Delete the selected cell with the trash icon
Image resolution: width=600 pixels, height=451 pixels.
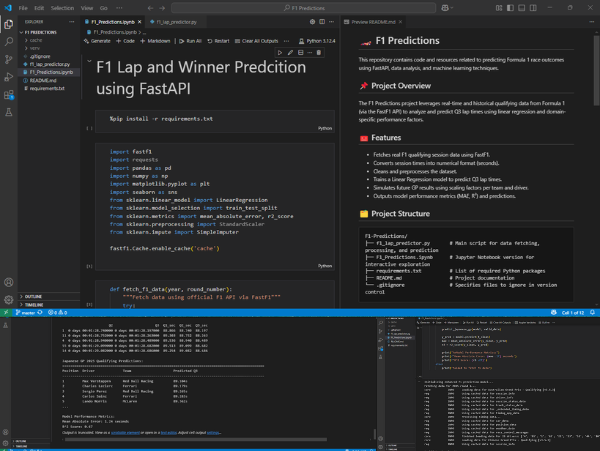click(319, 52)
